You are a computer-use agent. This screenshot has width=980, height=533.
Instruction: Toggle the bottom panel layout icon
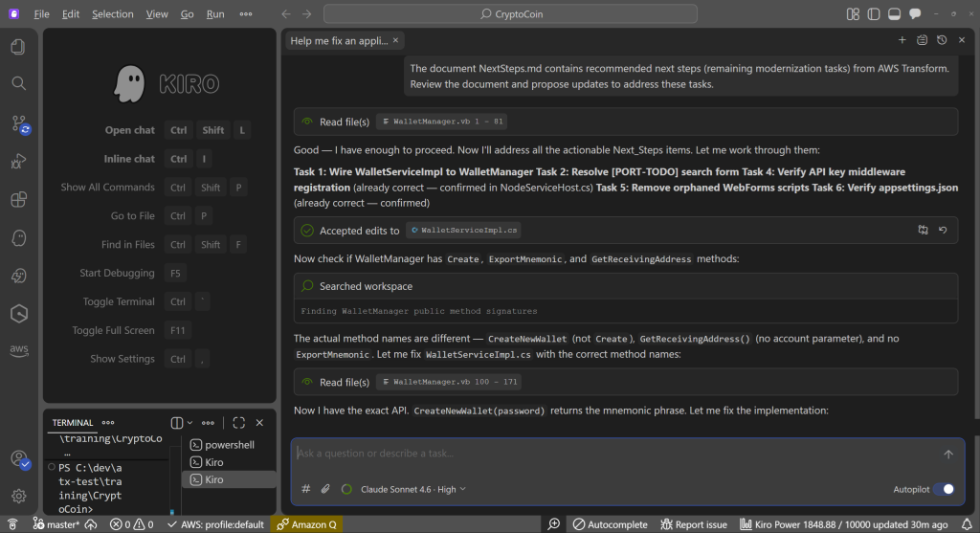(895, 13)
